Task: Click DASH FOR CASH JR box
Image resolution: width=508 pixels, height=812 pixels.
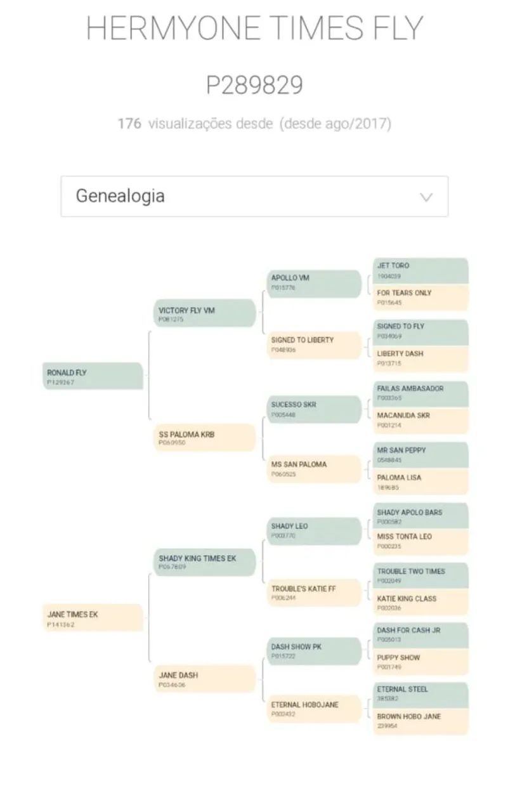Action: 420,635
